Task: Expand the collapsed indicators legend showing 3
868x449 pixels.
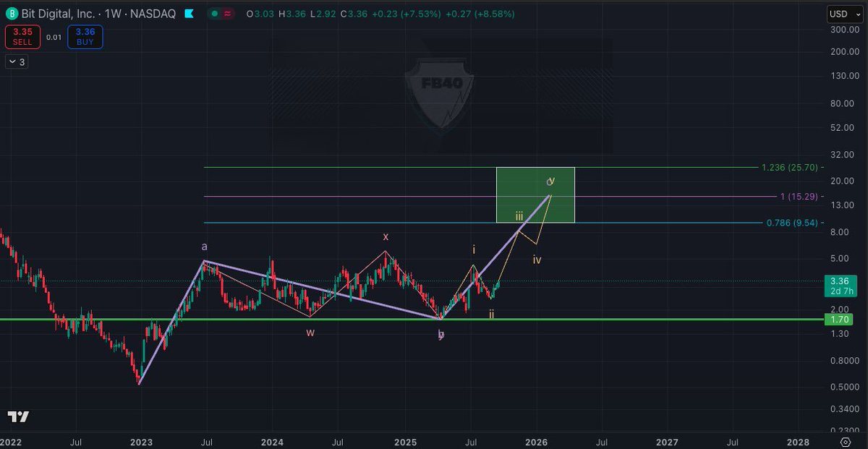Action: pos(16,62)
